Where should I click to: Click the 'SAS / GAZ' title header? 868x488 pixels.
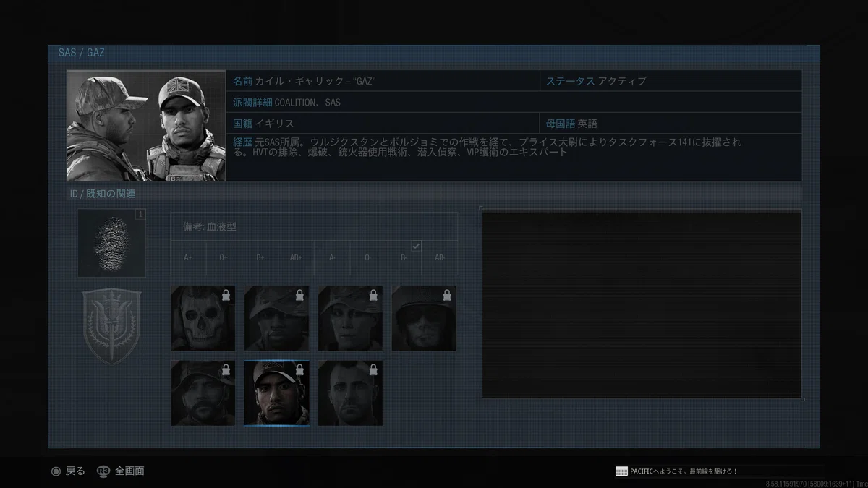click(81, 53)
